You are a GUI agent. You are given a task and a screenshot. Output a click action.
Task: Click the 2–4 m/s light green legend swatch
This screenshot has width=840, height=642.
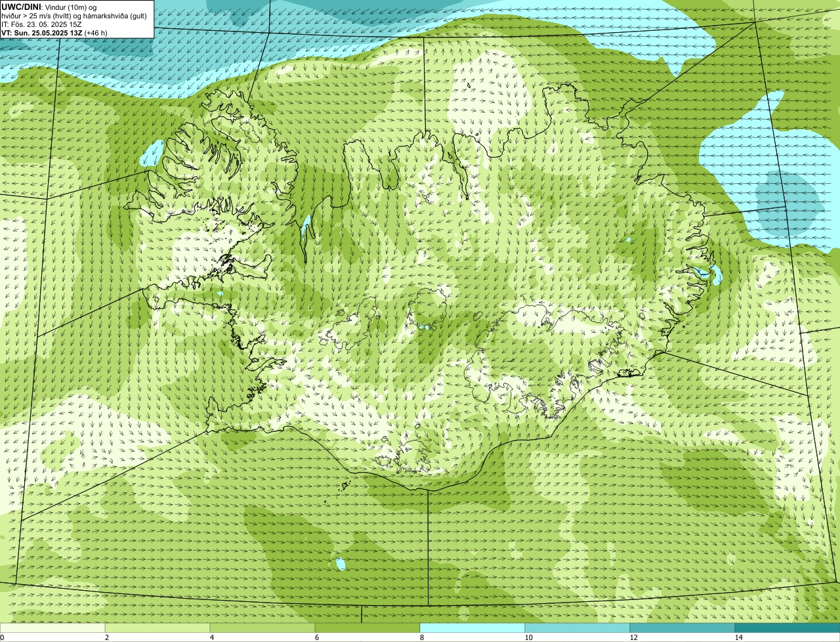pyautogui.click(x=157, y=628)
